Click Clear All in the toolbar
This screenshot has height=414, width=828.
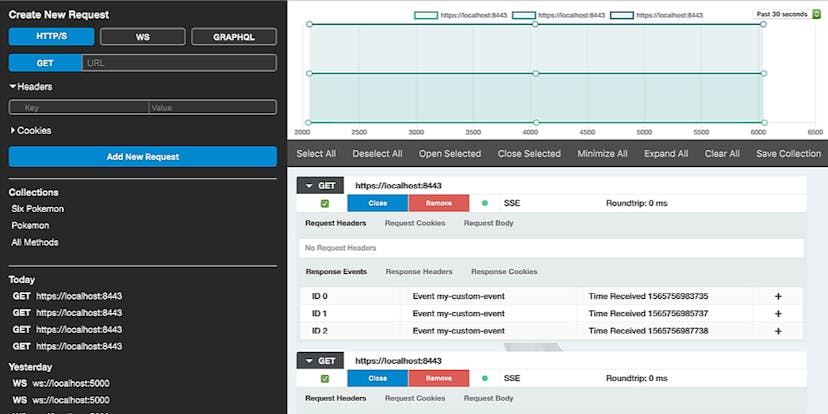coord(722,154)
